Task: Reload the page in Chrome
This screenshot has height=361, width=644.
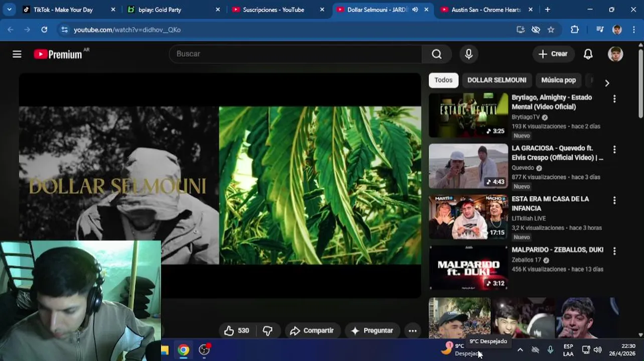Action: point(44,30)
